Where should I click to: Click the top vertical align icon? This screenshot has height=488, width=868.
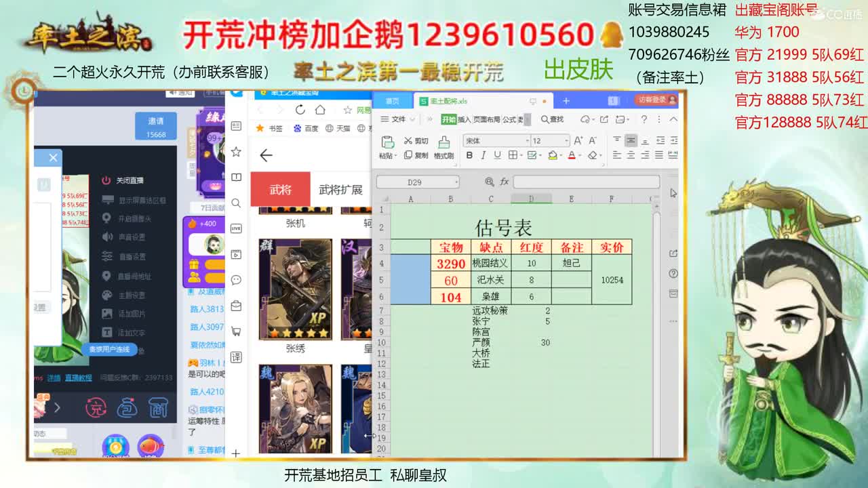(x=616, y=140)
